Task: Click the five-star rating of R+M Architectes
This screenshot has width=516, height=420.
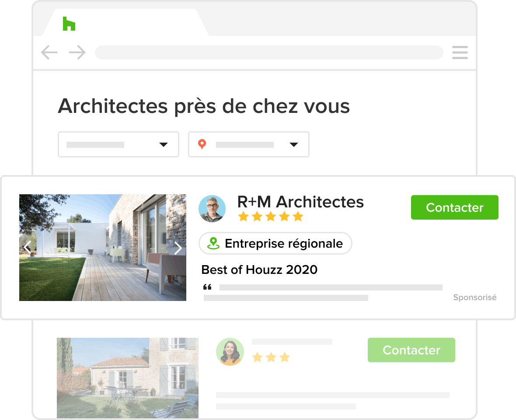Action: click(271, 217)
